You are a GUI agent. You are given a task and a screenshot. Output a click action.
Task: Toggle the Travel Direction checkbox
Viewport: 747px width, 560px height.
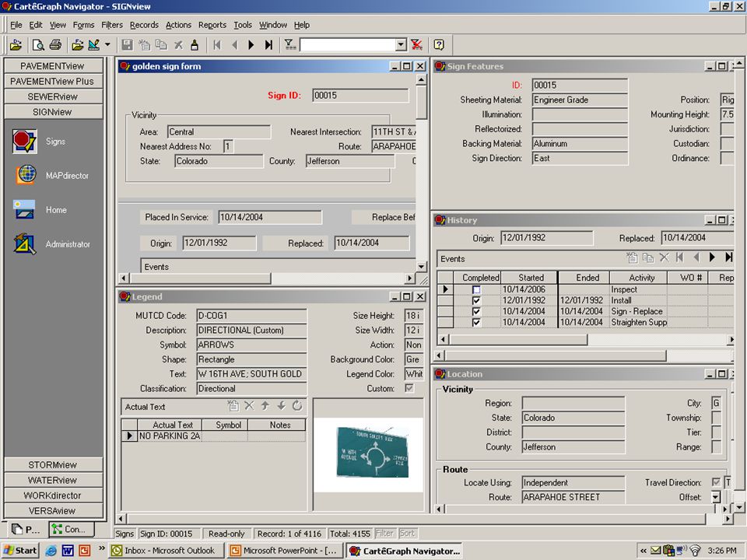(716, 482)
